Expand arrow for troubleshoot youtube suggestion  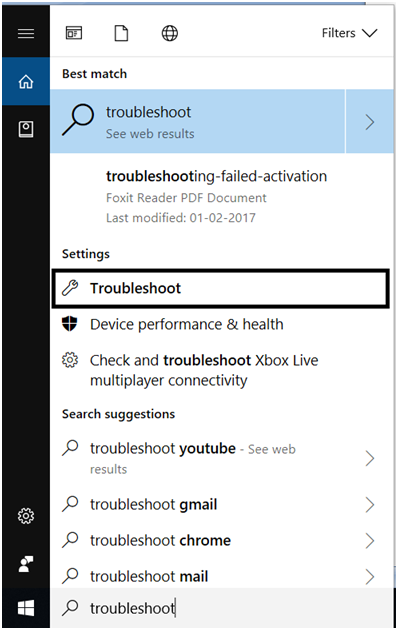click(370, 458)
